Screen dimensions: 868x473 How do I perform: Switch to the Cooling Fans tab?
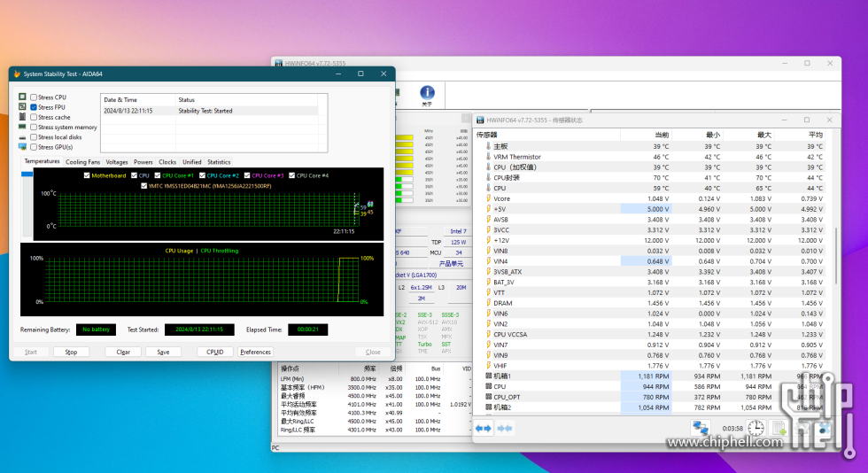[x=82, y=162]
